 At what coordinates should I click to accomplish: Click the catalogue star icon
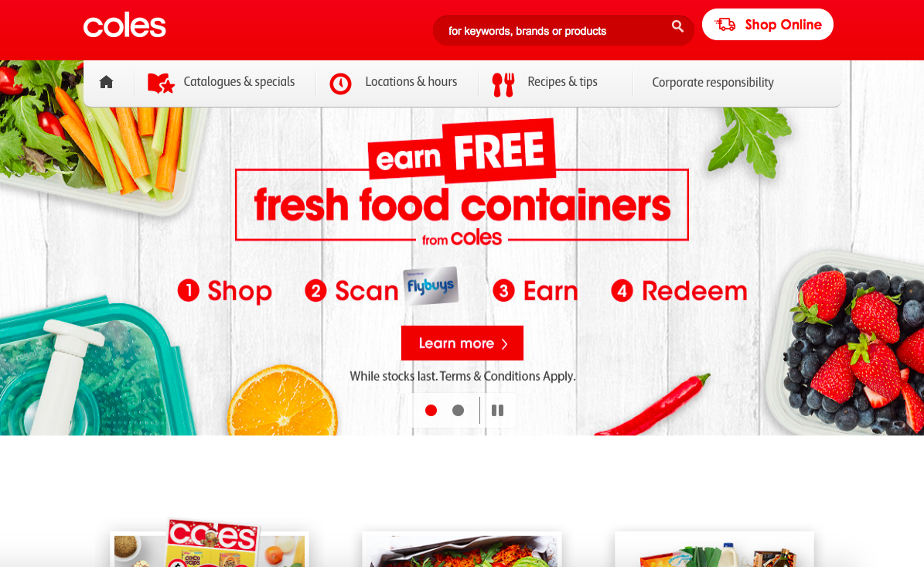(x=161, y=83)
